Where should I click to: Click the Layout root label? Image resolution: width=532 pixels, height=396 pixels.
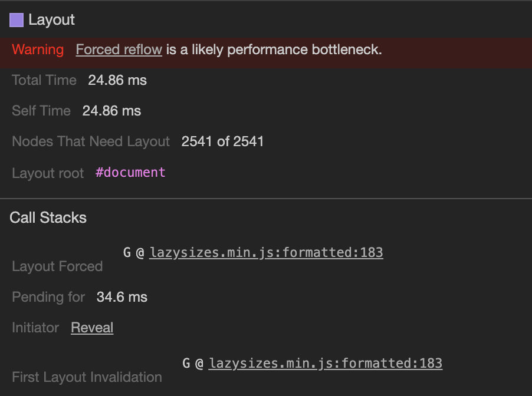click(x=47, y=173)
